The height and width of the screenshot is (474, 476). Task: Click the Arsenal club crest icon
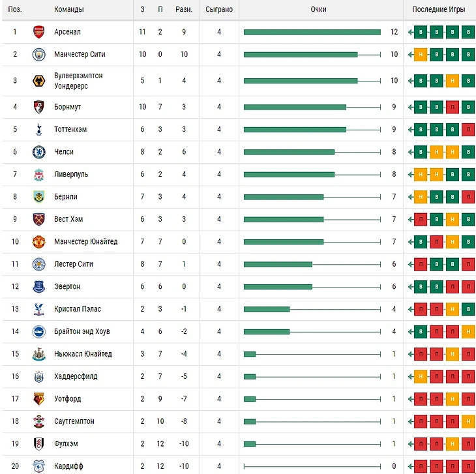(x=38, y=32)
